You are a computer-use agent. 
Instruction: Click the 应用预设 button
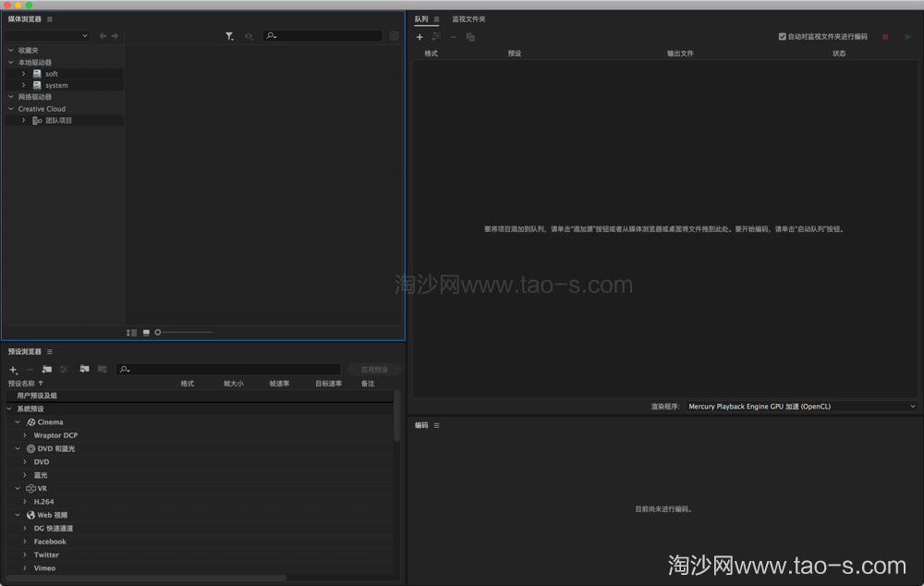click(373, 369)
